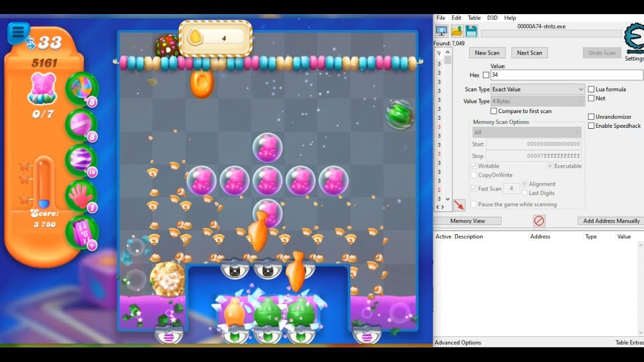This screenshot has height=362, width=644.
Task: Open the memory region All dropdown
Action: tap(527, 132)
